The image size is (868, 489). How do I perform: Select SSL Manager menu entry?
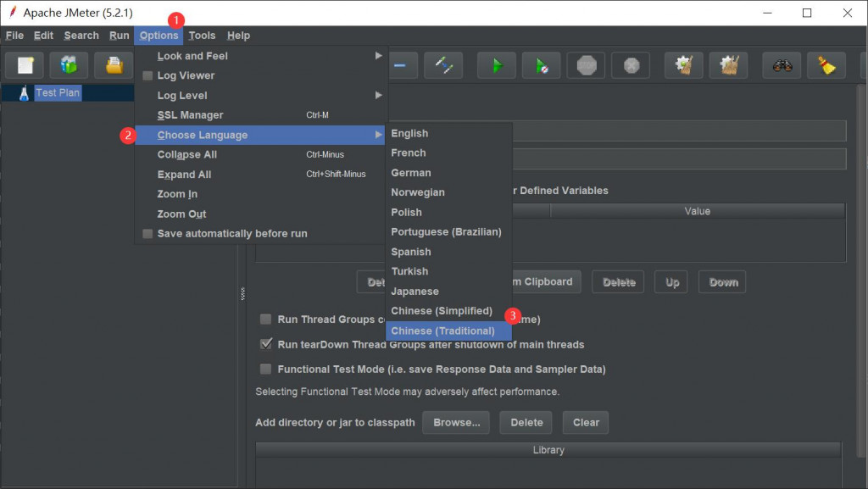point(260,115)
